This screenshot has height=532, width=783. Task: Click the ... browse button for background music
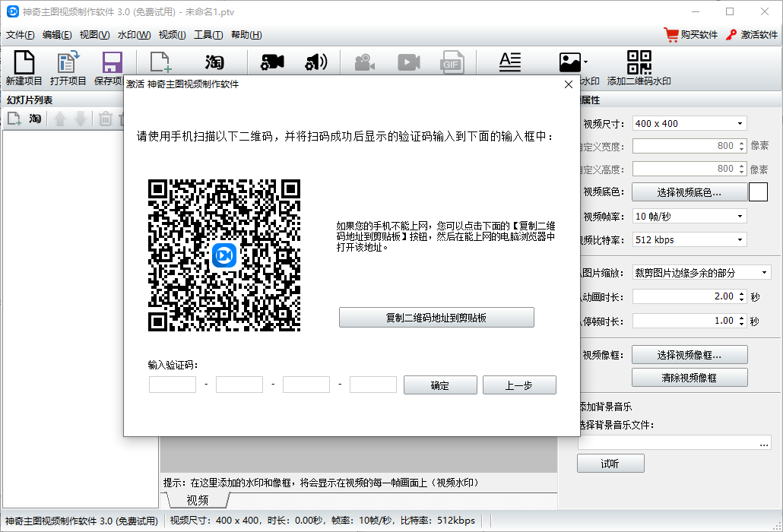click(x=764, y=442)
